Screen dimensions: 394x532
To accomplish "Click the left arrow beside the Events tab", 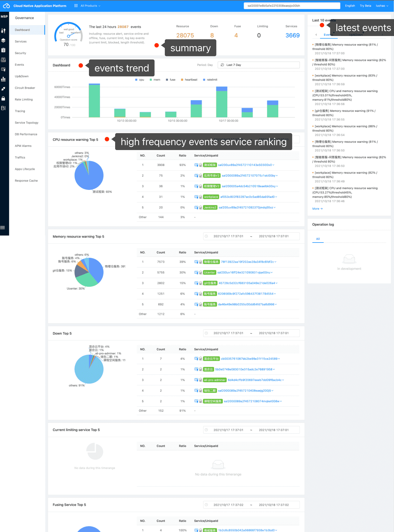I will (x=316, y=35).
